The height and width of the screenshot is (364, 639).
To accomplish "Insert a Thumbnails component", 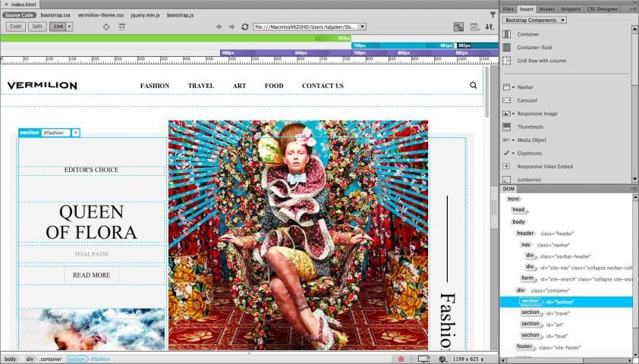I will tap(530, 127).
